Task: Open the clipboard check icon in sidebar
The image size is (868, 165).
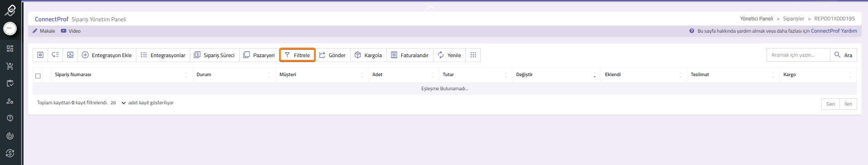Action: (10, 83)
